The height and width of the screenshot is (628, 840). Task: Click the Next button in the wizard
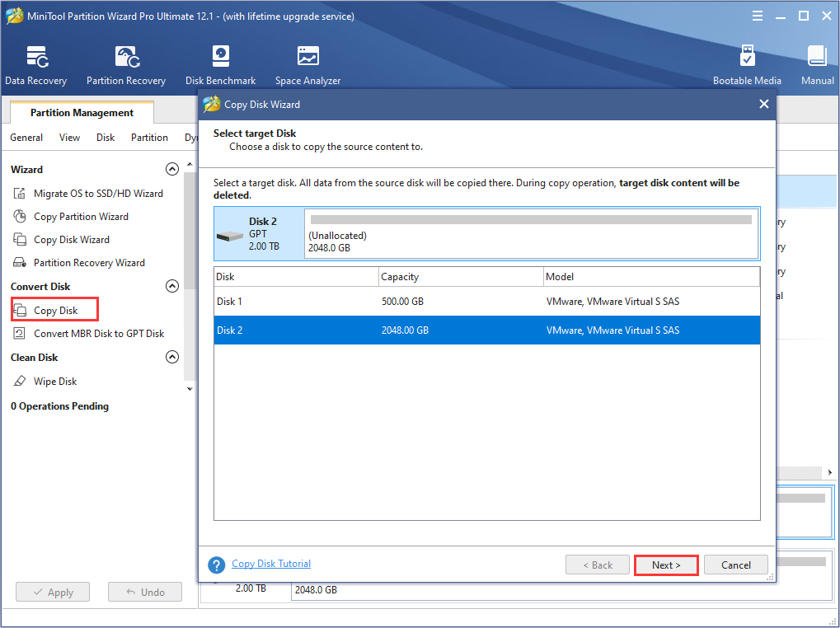tap(666, 565)
